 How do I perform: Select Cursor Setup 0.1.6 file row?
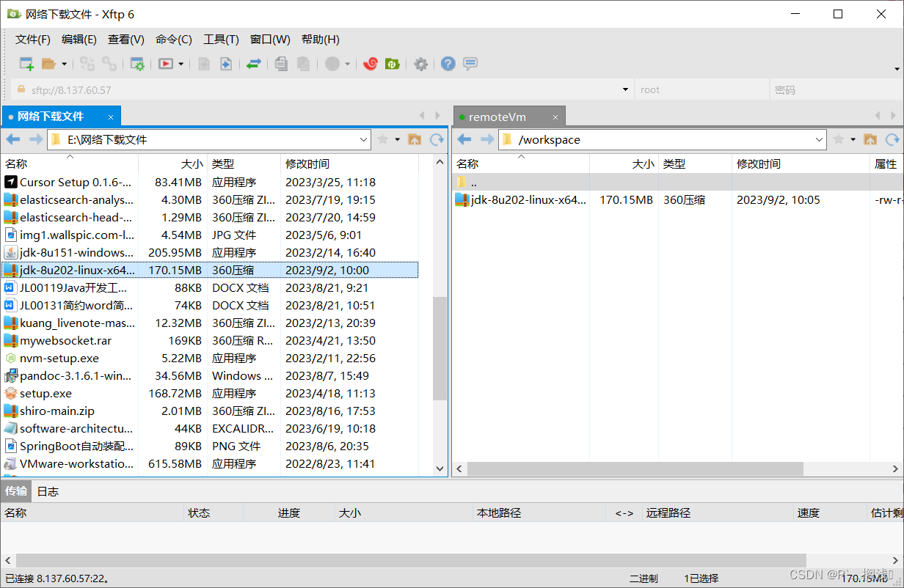(210, 182)
